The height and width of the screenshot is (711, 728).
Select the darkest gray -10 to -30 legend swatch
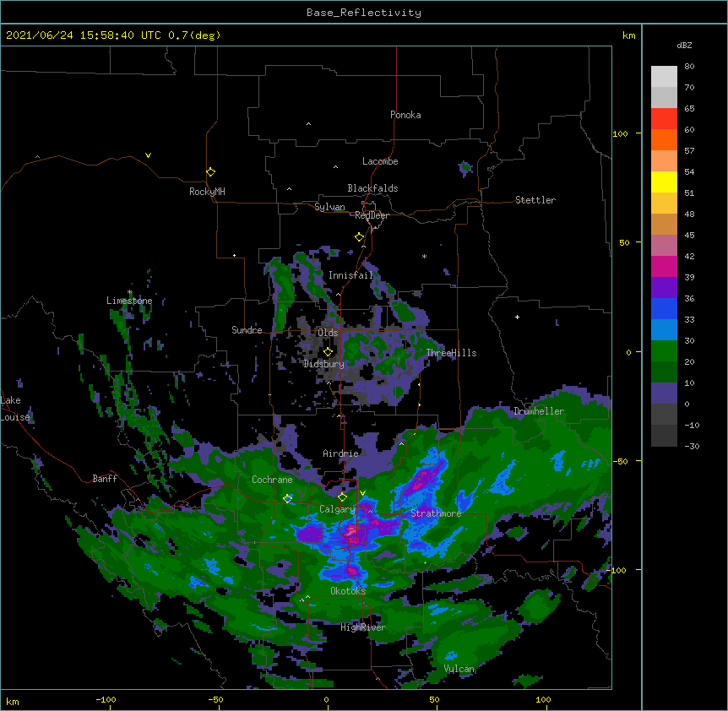(x=664, y=436)
